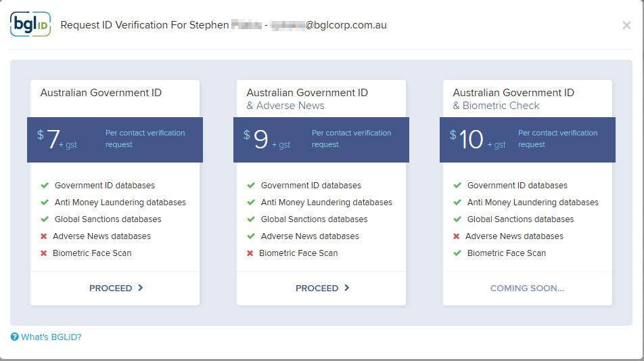The width and height of the screenshot is (644, 361).
Task: Click green check for Anti Money Laundering, $9 plan
Action: (x=251, y=203)
